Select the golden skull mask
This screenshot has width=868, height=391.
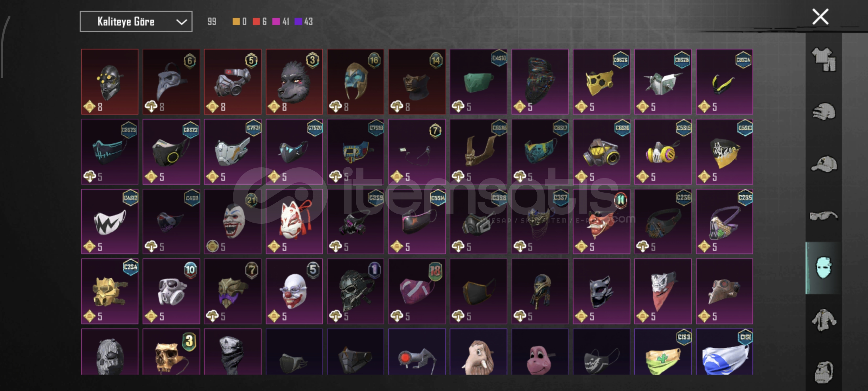click(x=171, y=352)
